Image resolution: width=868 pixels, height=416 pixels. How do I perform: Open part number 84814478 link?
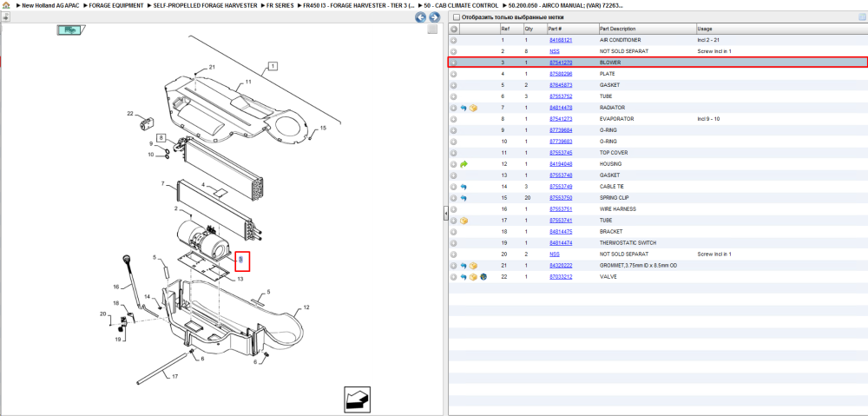[x=560, y=108]
